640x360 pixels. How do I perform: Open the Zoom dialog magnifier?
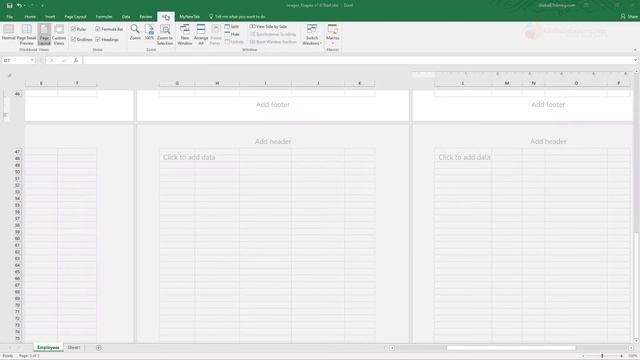coord(135,32)
